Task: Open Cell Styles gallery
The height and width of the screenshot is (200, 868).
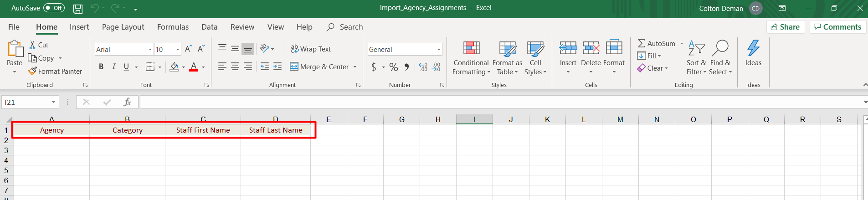Action: coord(535,58)
